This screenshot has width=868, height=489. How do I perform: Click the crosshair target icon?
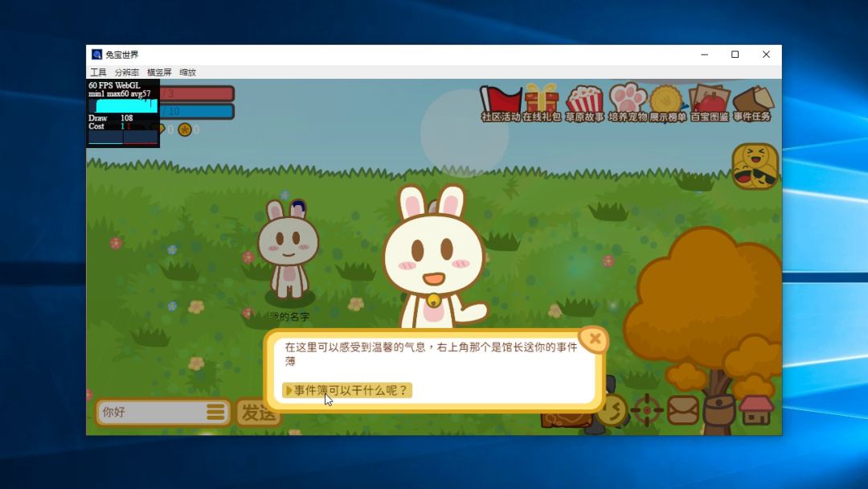(646, 410)
